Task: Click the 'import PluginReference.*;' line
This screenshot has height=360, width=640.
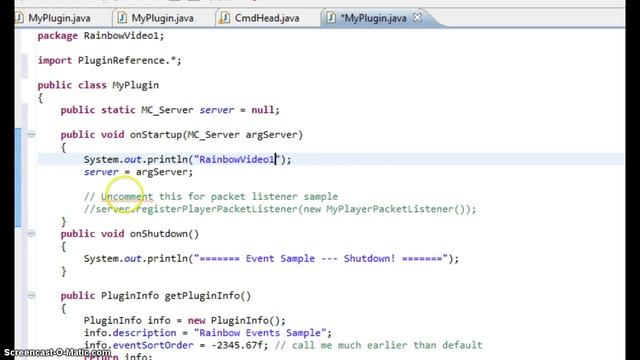Action: 109,60
